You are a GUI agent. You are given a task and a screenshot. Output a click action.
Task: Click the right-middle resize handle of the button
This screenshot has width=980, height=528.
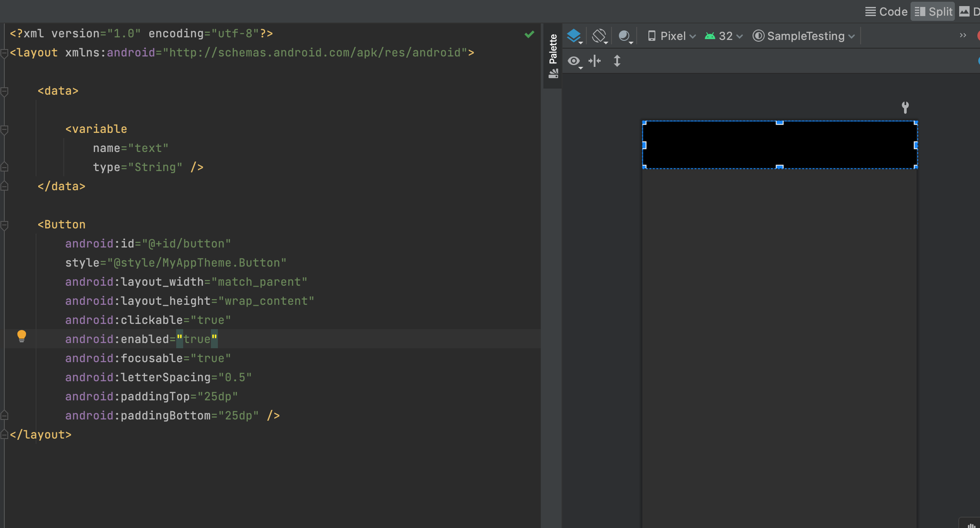[x=916, y=145]
